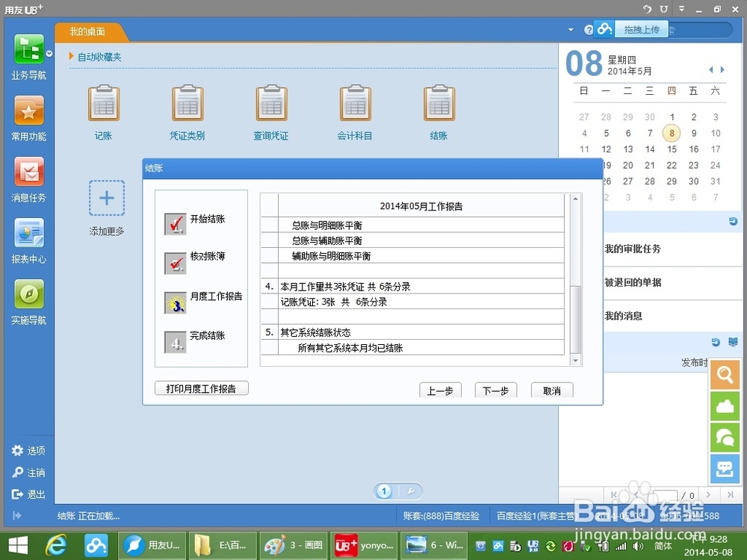Open the 会计科目 shortcut

[356, 111]
